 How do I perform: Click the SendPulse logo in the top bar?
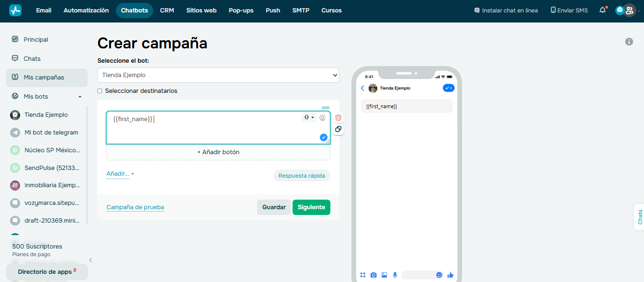(15, 10)
